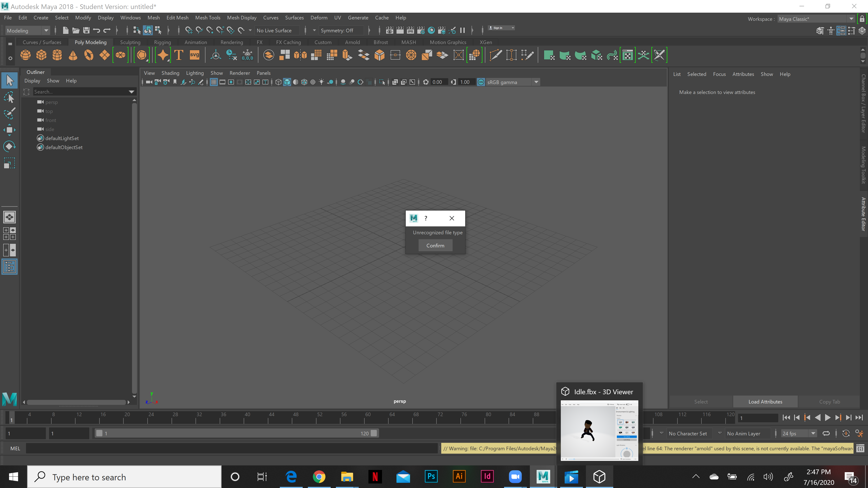The height and width of the screenshot is (488, 868).
Task: Toggle auto keyframe button
Action: (846, 434)
